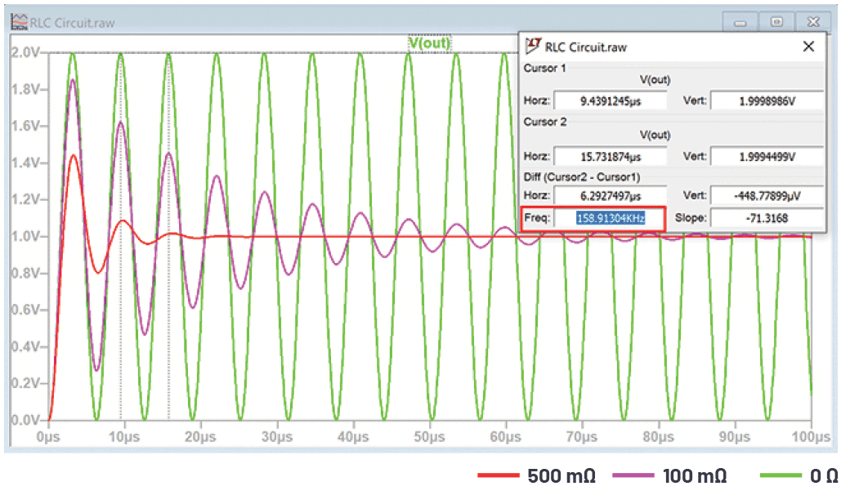Maximize the waveform viewer window

tap(776, 22)
